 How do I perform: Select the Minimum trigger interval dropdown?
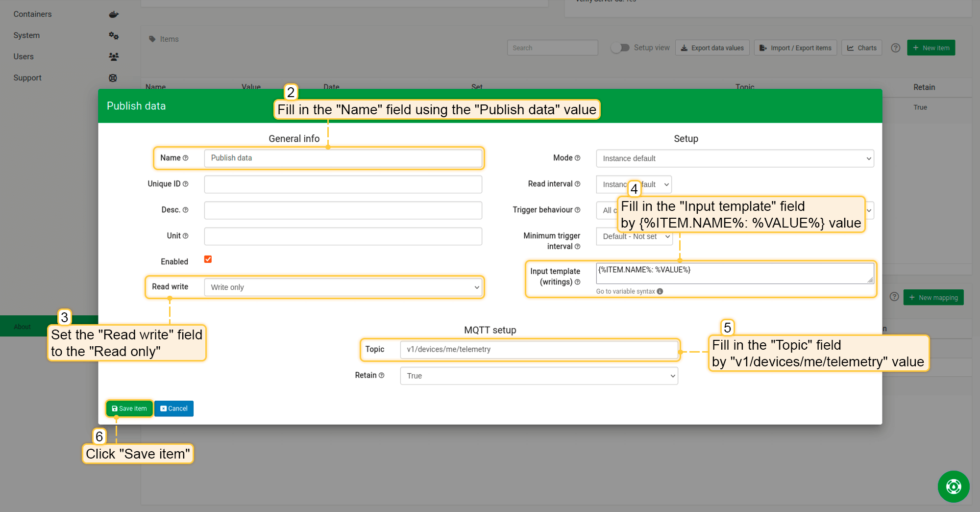(634, 236)
